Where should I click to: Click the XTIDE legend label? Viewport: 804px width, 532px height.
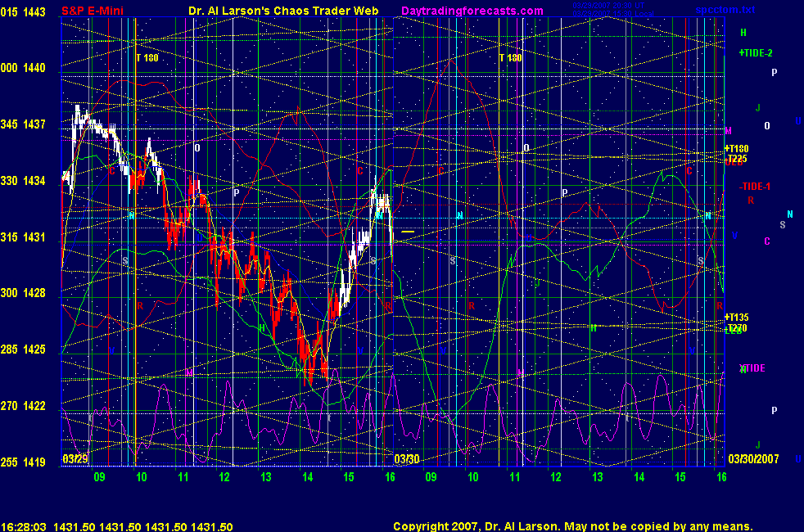click(x=752, y=368)
